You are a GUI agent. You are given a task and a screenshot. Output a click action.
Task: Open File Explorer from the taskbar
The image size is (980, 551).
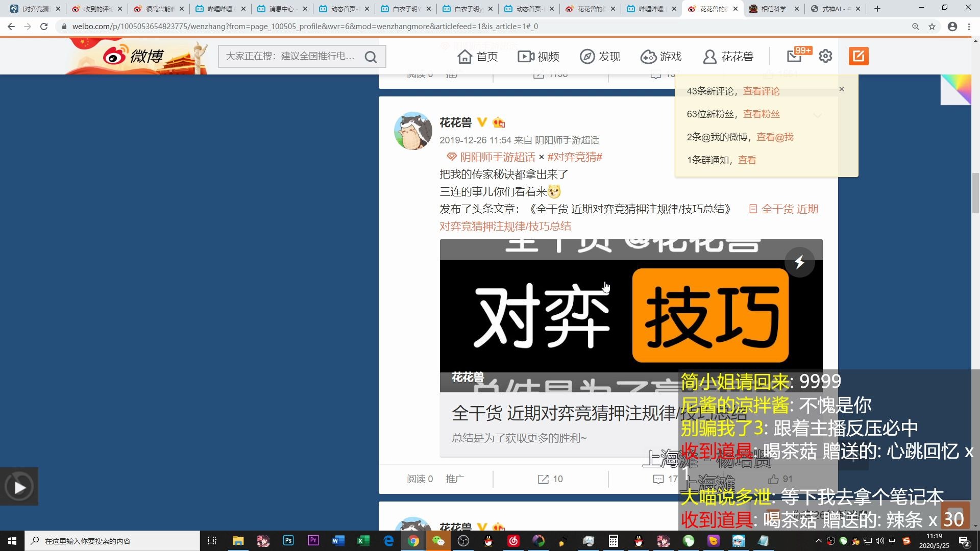coord(238,541)
